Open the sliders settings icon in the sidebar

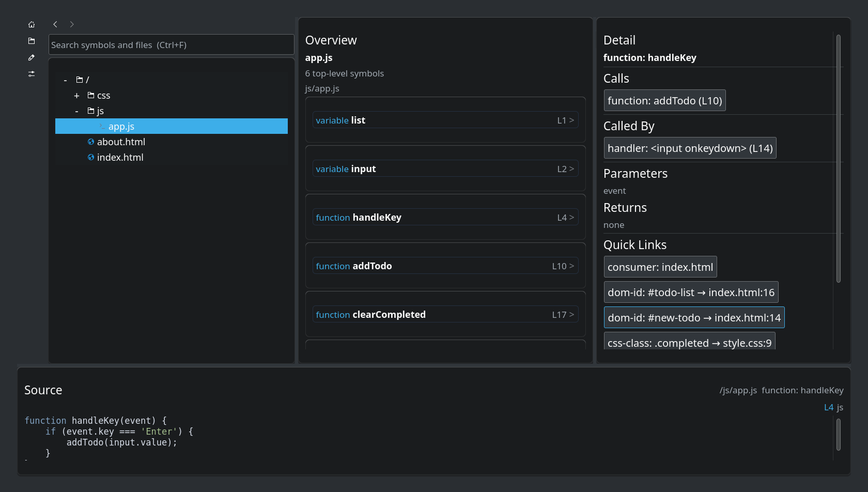point(32,74)
